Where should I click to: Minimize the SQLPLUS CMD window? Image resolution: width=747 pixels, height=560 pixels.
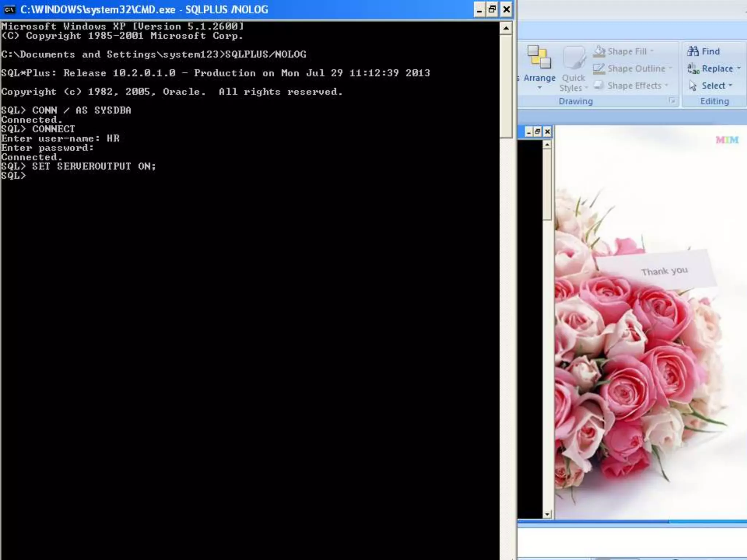(x=479, y=9)
